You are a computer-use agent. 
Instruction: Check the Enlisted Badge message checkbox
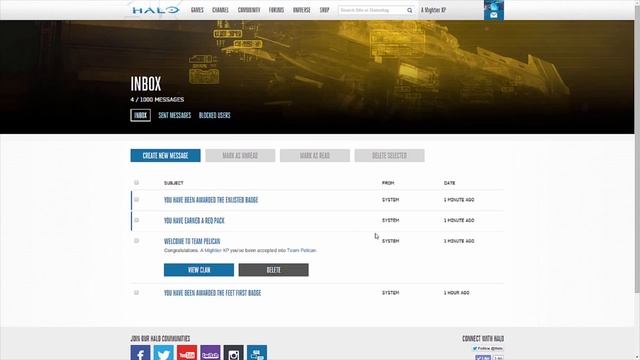pos(136,200)
